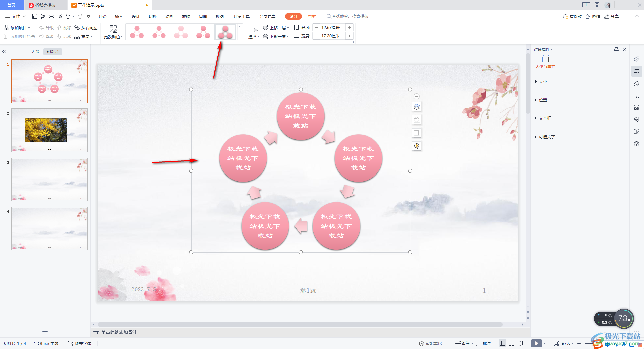Expand the 可选文字 alt text section
644x349 pixels.
point(545,137)
